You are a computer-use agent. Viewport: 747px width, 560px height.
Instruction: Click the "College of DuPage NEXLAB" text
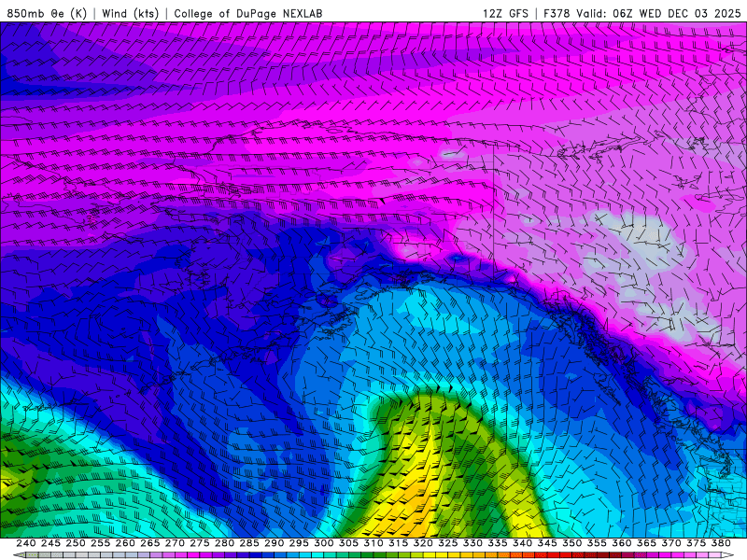click(248, 13)
